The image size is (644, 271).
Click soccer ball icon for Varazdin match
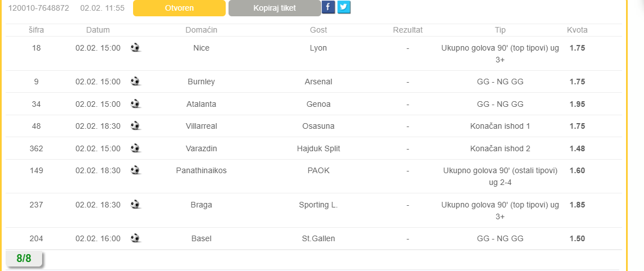pyautogui.click(x=135, y=148)
